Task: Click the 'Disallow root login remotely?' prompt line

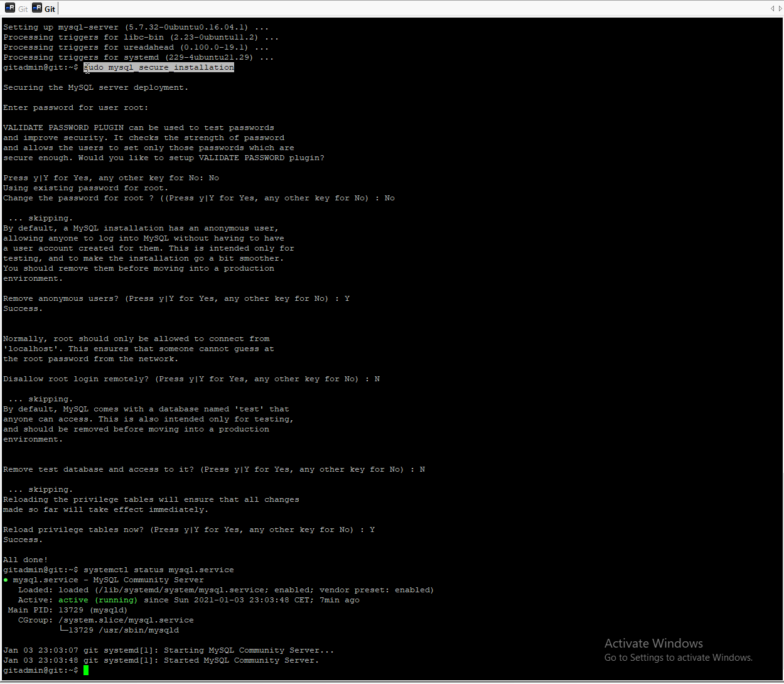Action: click(x=191, y=379)
